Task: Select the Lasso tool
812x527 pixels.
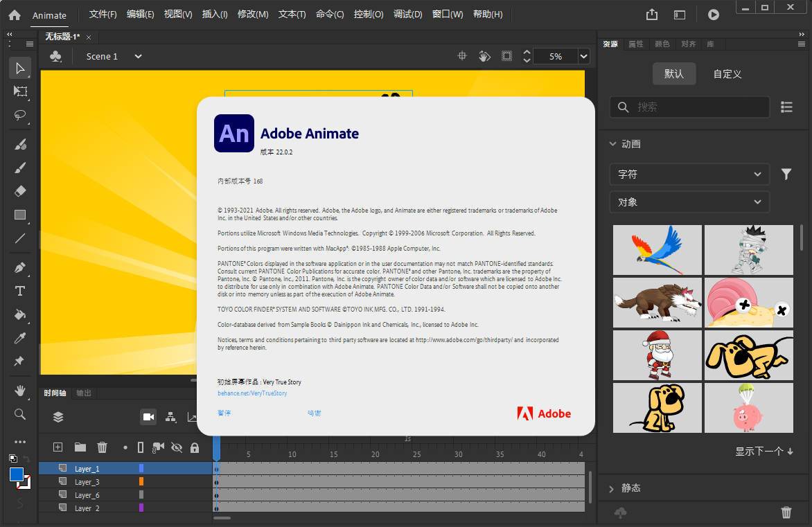Action: 19,115
